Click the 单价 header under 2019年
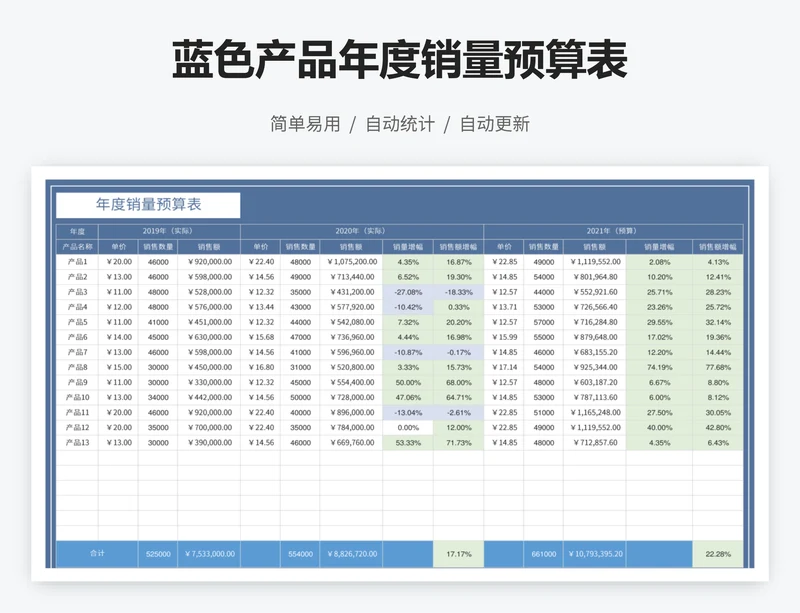 pos(118,247)
